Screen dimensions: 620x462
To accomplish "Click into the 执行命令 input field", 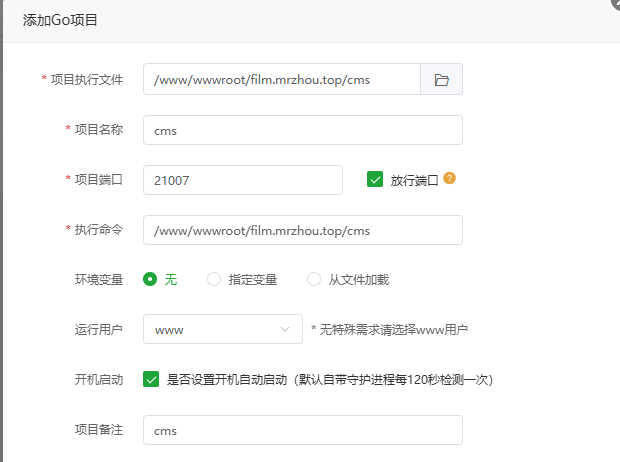I will (302, 230).
